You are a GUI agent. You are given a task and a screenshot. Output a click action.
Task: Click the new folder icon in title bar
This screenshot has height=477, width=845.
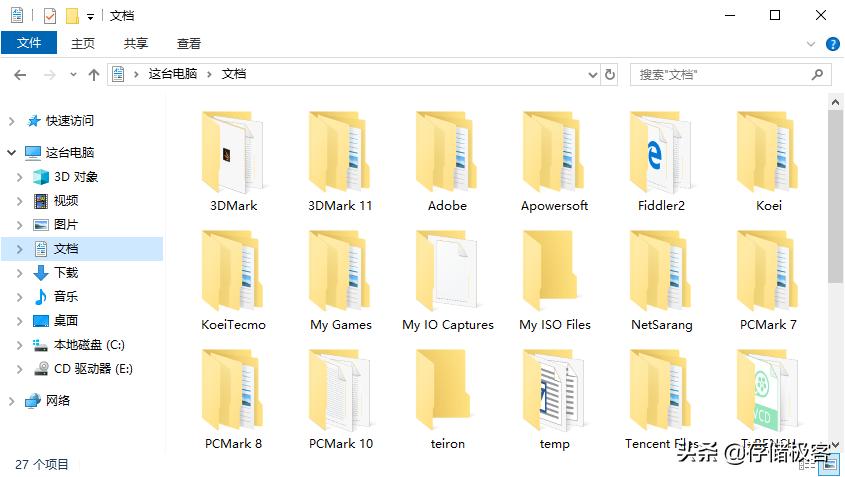(x=72, y=16)
